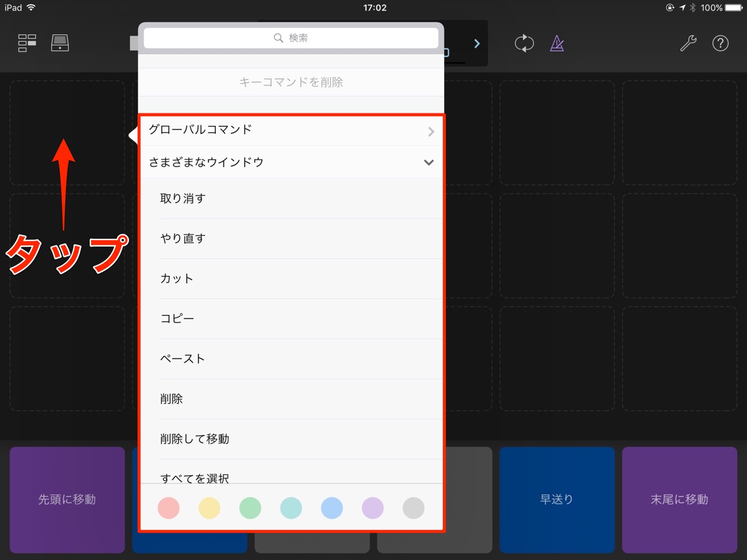Choose the yellow color swatch
The image size is (747, 560).
209,508
